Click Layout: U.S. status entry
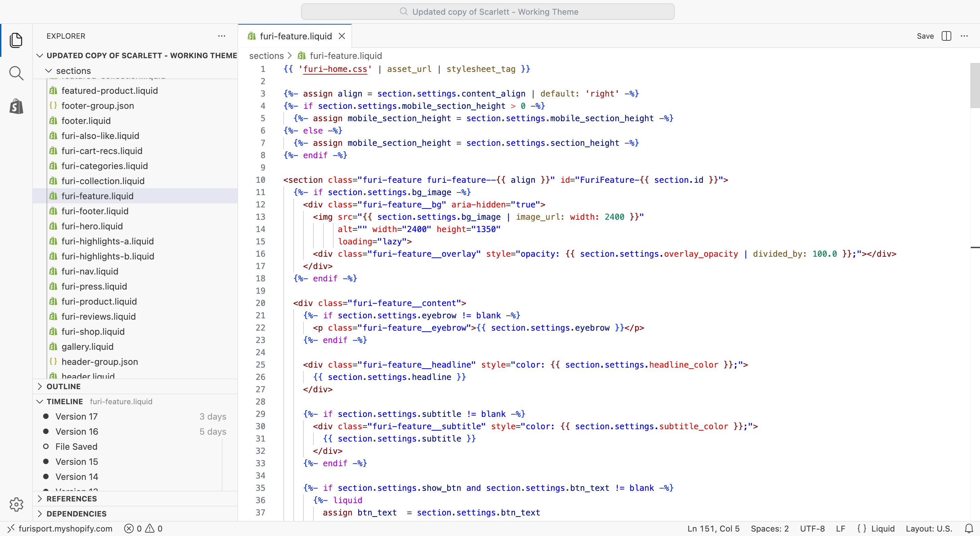The height and width of the screenshot is (536, 980). [x=929, y=528]
